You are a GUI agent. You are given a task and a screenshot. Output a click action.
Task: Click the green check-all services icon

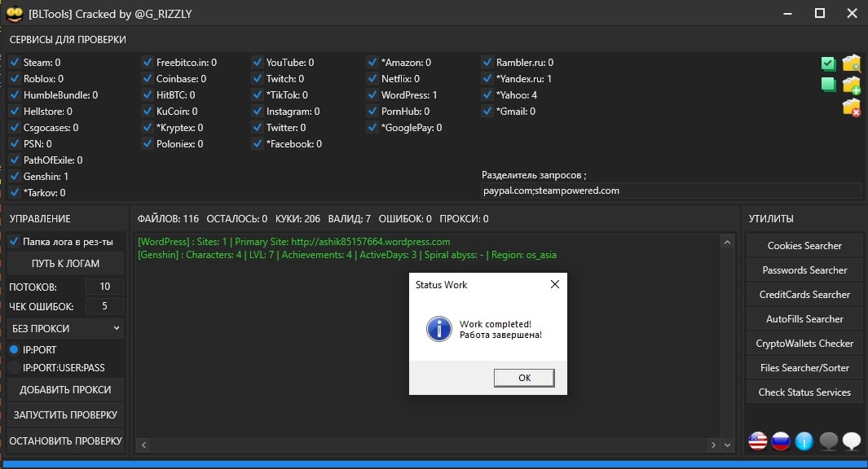point(828,64)
